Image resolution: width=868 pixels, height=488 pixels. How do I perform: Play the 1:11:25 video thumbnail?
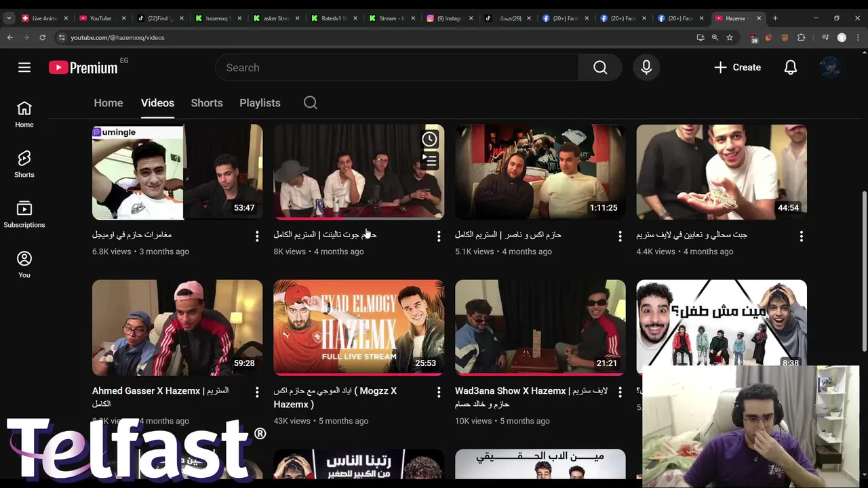pos(540,172)
